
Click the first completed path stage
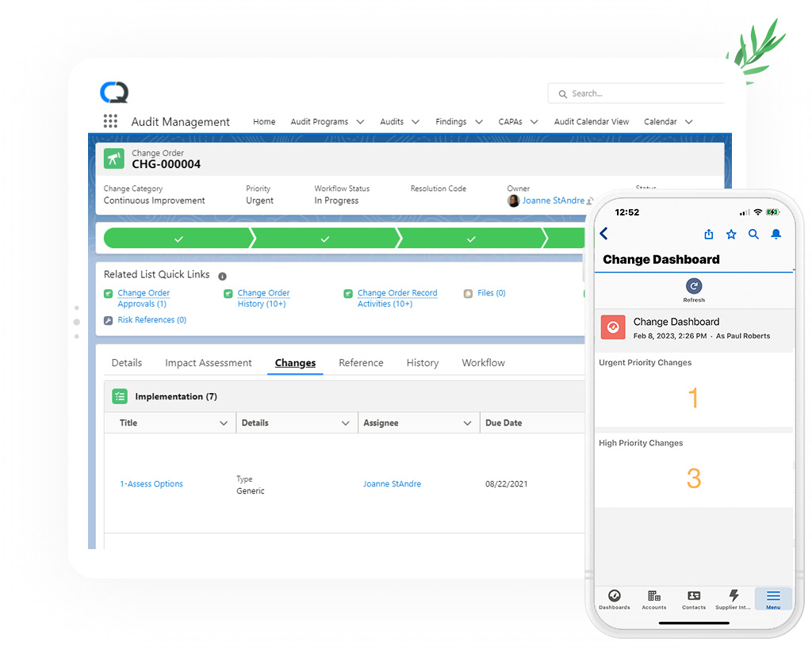point(178,239)
